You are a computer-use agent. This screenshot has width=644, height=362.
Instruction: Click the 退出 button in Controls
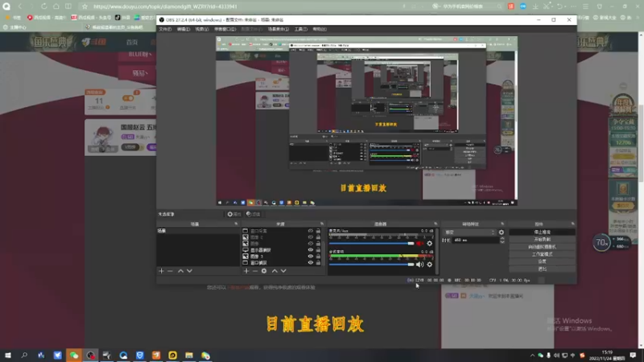tap(542, 269)
